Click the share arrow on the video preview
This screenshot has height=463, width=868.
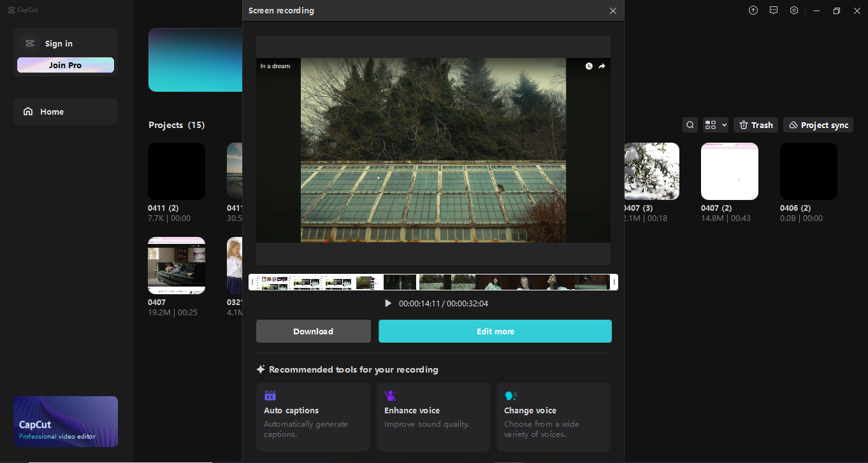click(602, 66)
